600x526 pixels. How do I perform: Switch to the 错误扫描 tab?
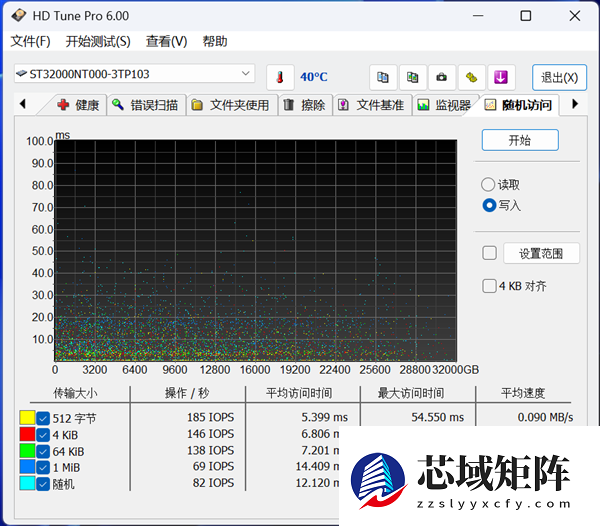click(147, 105)
